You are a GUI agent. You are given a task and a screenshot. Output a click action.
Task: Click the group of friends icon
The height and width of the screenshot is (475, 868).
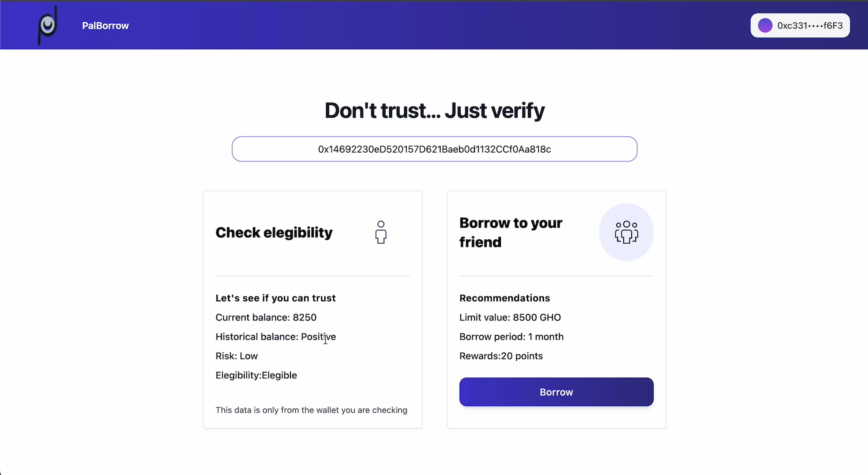[x=626, y=232]
